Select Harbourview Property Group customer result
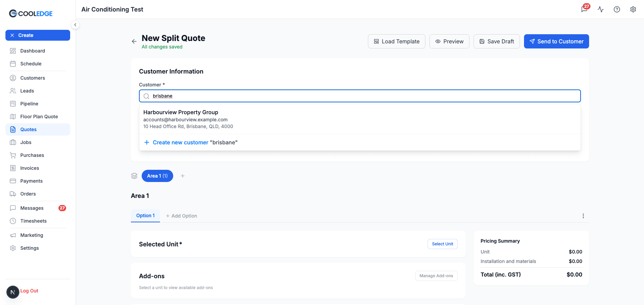Image resolution: width=644 pixels, height=305 pixels. coord(360,119)
